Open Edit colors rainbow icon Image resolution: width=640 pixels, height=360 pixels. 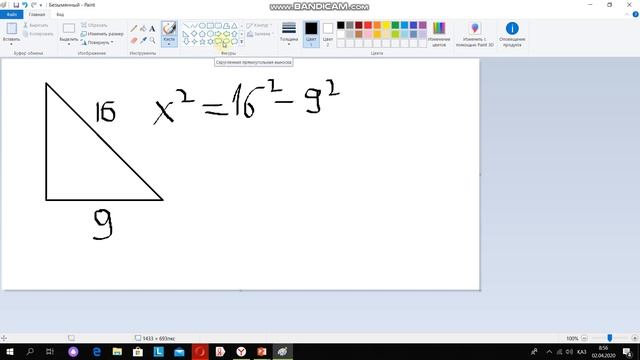point(439,28)
